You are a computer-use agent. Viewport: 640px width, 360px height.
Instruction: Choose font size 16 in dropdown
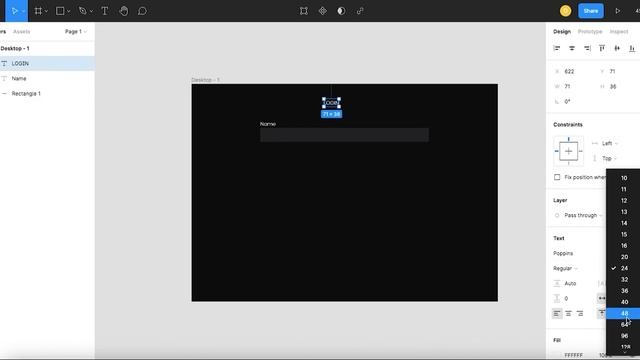tap(623, 246)
